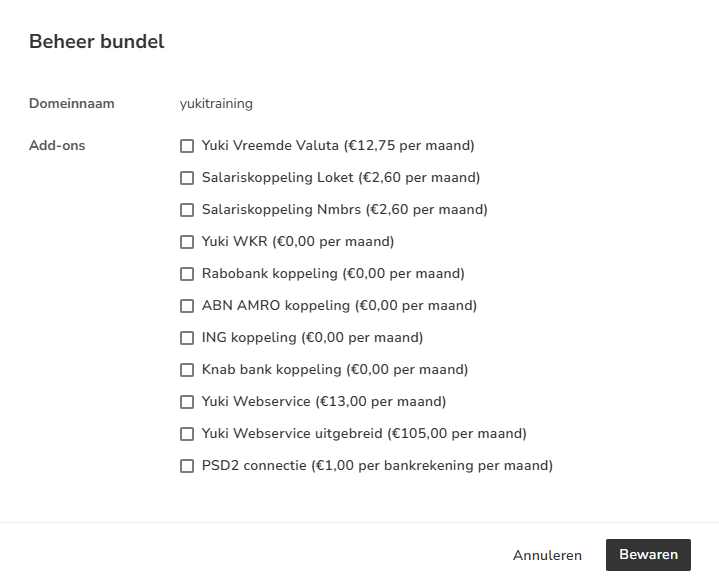This screenshot has height=585, width=719.
Task: Enable the €13,00 Yuki Webservice checkbox
Action: 187,402
